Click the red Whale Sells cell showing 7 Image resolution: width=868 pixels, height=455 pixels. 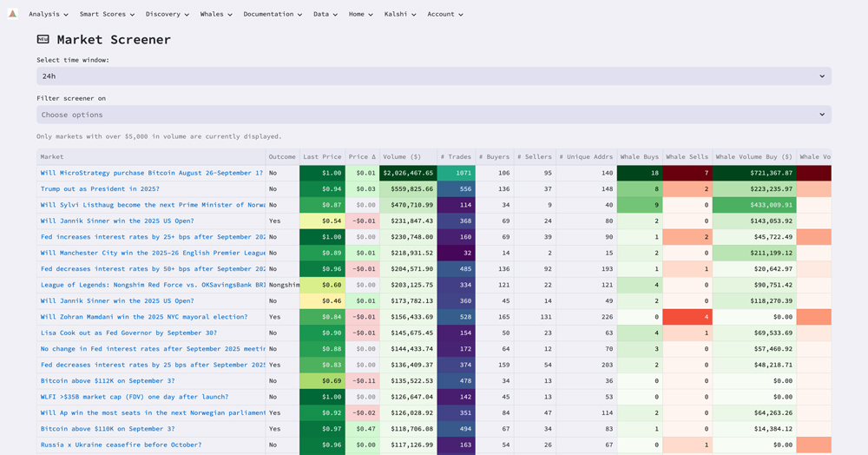[687, 173]
